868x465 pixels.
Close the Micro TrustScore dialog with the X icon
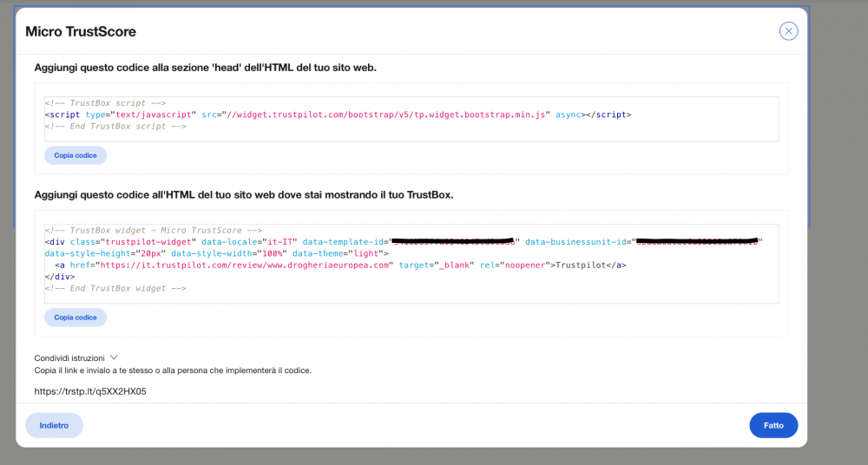pyautogui.click(x=788, y=31)
